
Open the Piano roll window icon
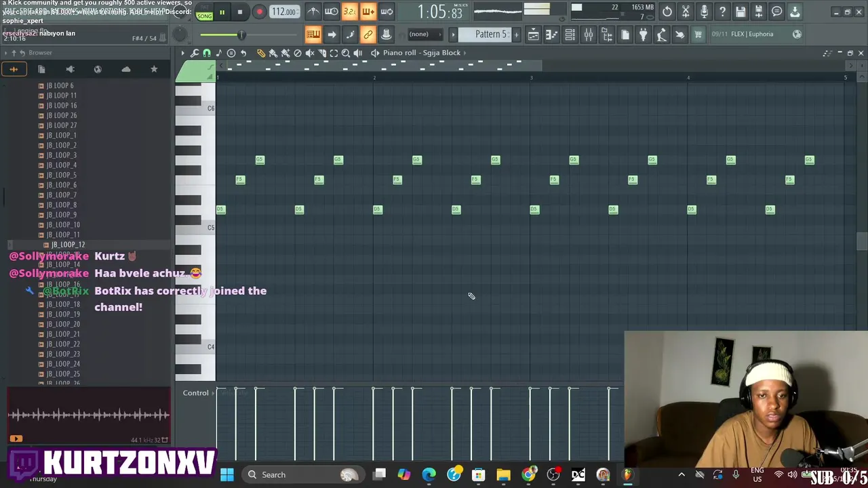pyautogui.click(x=551, y=35)
